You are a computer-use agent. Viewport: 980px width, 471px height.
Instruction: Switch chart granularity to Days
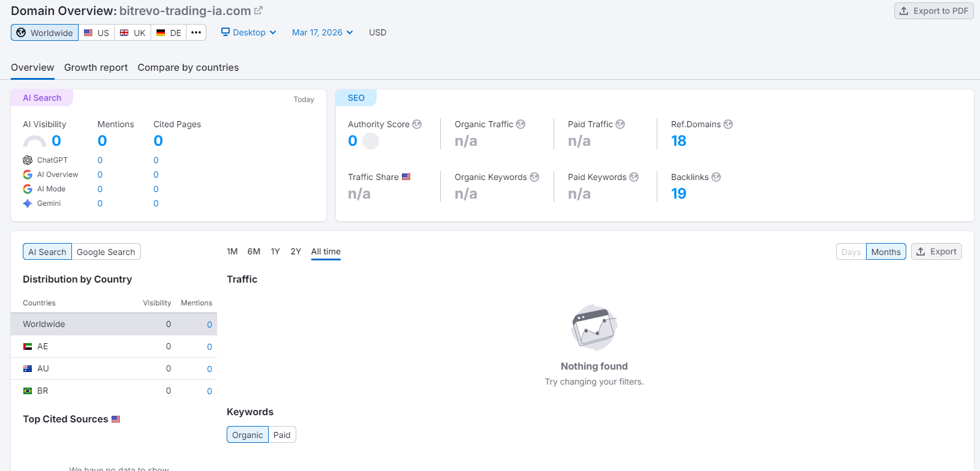point(851,251)
